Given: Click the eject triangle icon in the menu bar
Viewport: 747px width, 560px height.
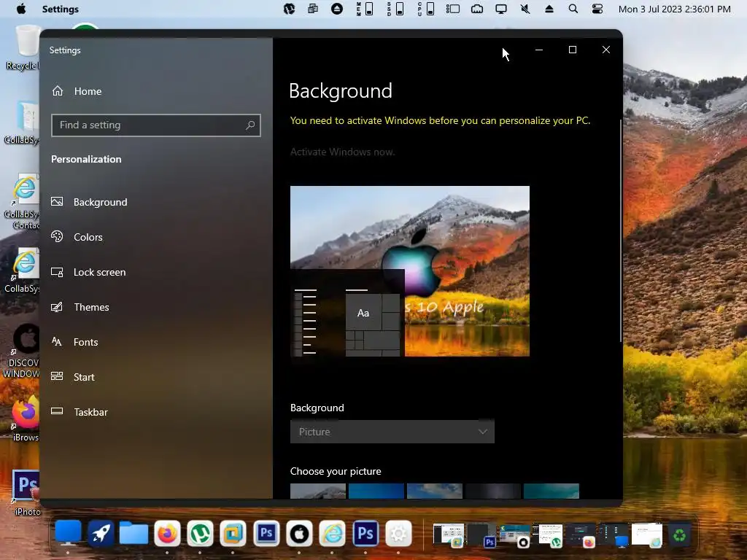Looking at the screenshot, I should coord(549,9).
